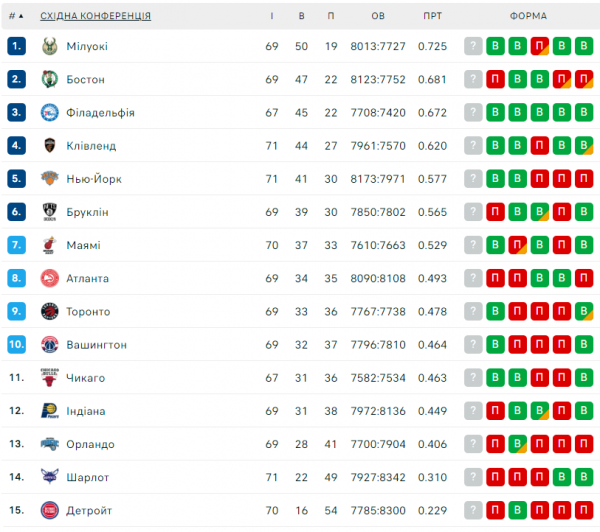Click the Chicago Bulls team logo
Screen dimensions: 600x532
(x=50, y=378)
